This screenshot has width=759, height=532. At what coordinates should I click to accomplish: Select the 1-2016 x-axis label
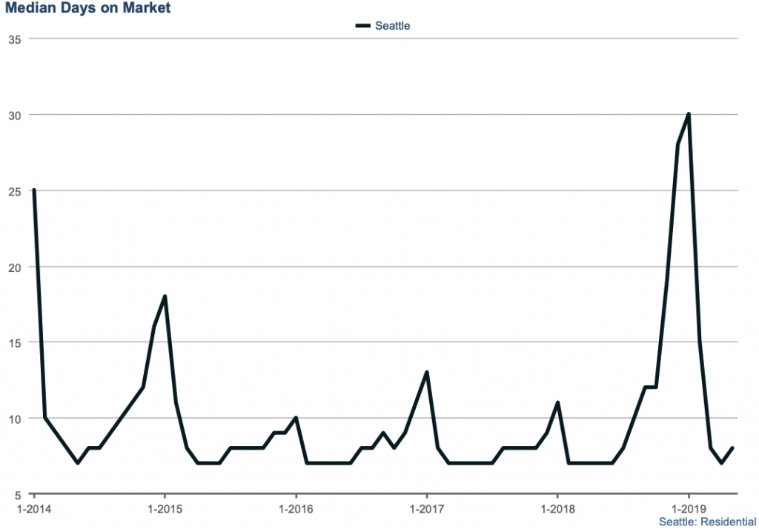(x=296, y=509)
